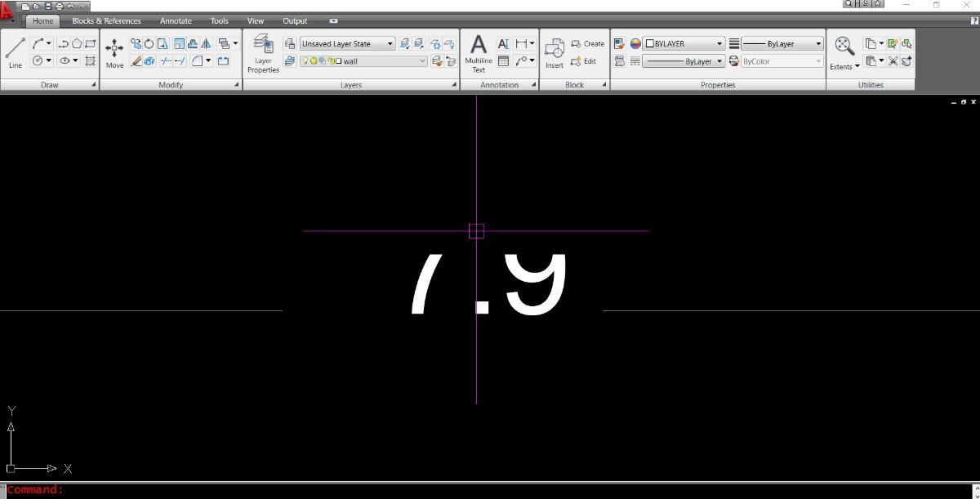Click the Edit block button

point(583,61)
